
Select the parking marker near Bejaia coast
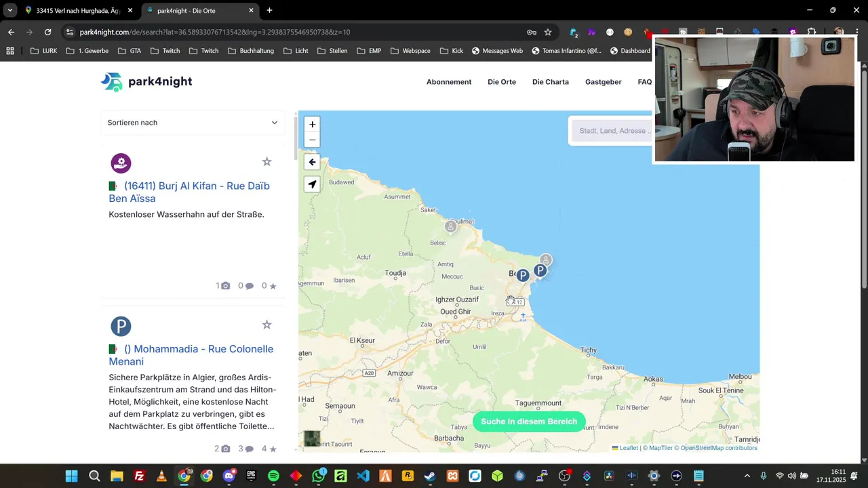point(540,270)
